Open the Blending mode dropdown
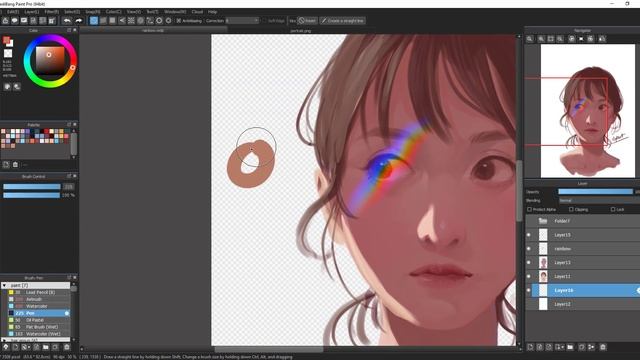The height and width of the screenshot is (360, 640). [599, 200]
